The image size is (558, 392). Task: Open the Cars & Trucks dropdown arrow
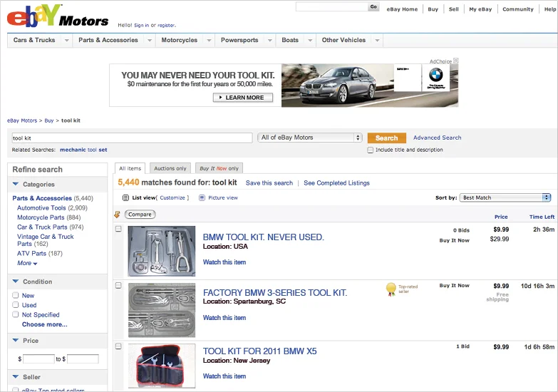66,40
